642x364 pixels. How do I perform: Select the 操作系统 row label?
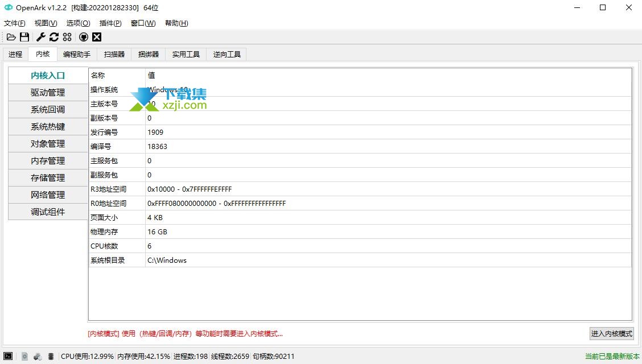[104, 89]
